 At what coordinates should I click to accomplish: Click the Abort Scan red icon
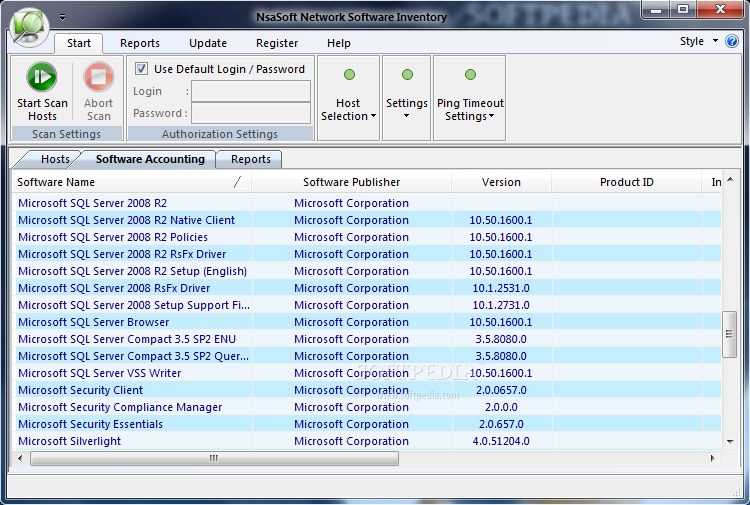click(99, 77)
